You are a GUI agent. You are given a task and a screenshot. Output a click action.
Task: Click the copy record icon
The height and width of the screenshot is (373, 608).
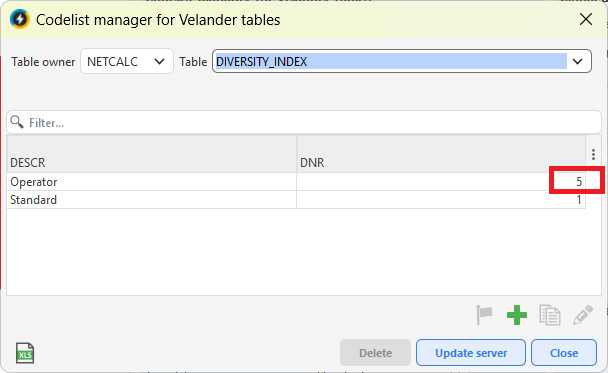(x=549, y=315)
